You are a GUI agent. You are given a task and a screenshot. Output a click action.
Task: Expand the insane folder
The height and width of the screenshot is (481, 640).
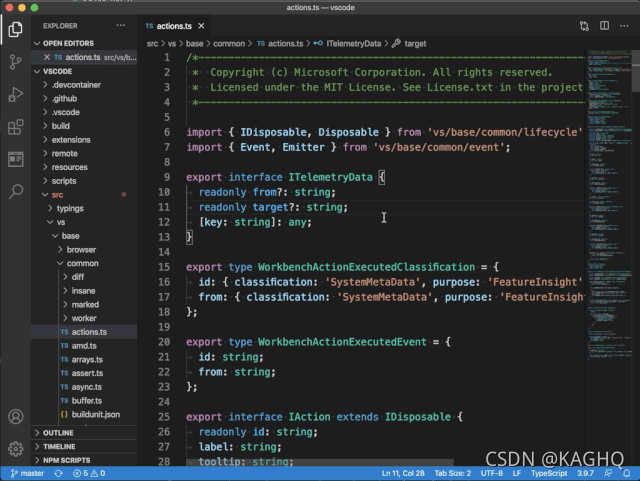point(84,291)
